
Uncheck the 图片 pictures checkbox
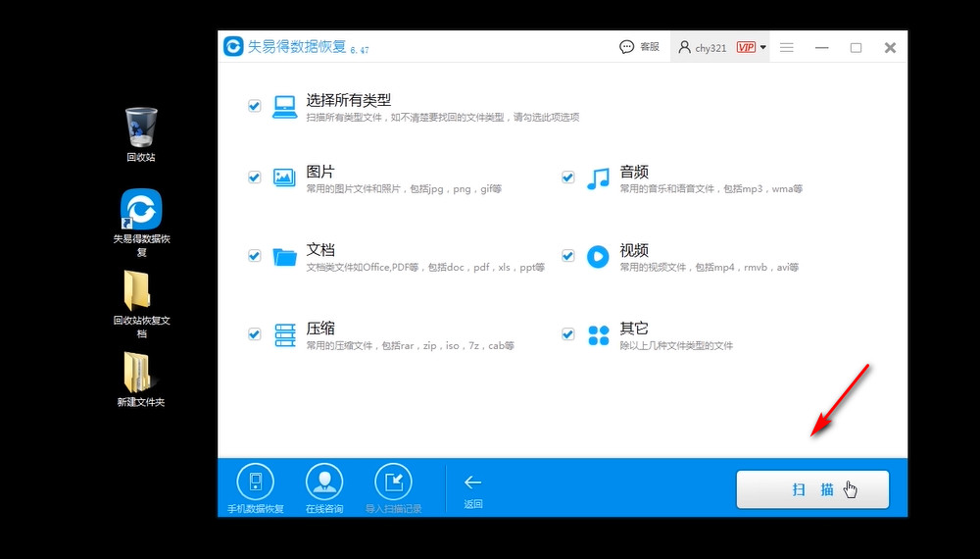coord(255,177)
